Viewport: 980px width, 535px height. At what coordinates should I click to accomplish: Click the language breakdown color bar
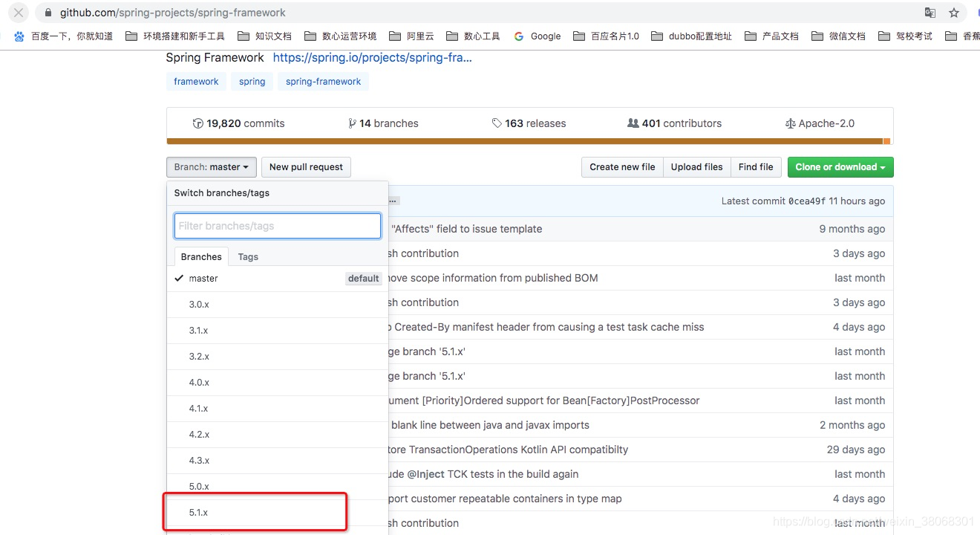click(x=529, y=141)
